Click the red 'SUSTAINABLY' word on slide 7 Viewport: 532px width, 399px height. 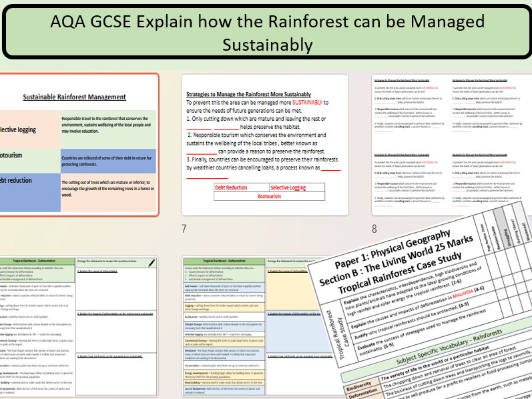(307, 103)
